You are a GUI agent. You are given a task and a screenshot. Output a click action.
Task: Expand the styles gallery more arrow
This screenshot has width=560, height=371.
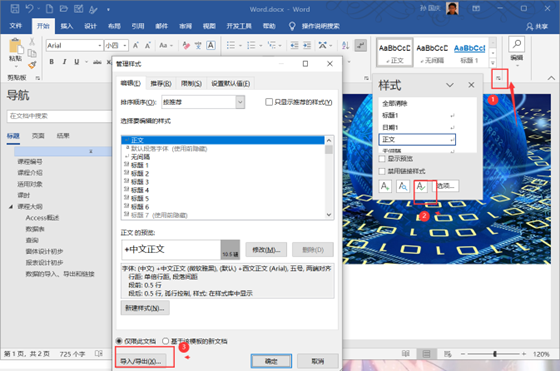(493, 63)
